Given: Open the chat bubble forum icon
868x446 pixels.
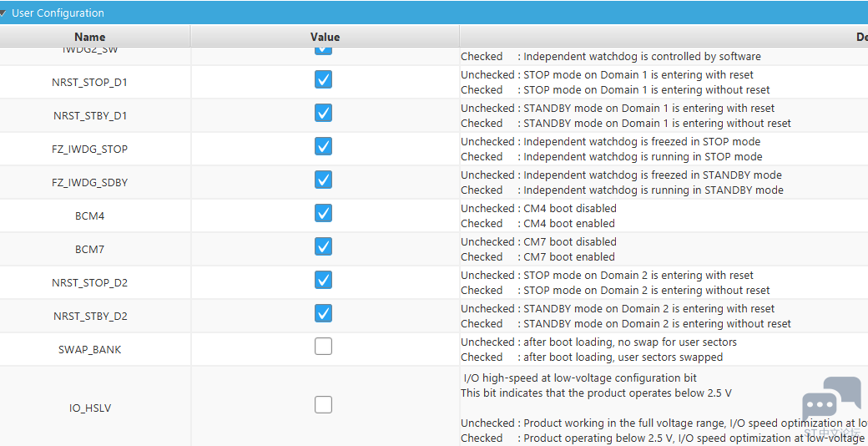Looking at the screenshot, I should [x=831, y=403].
